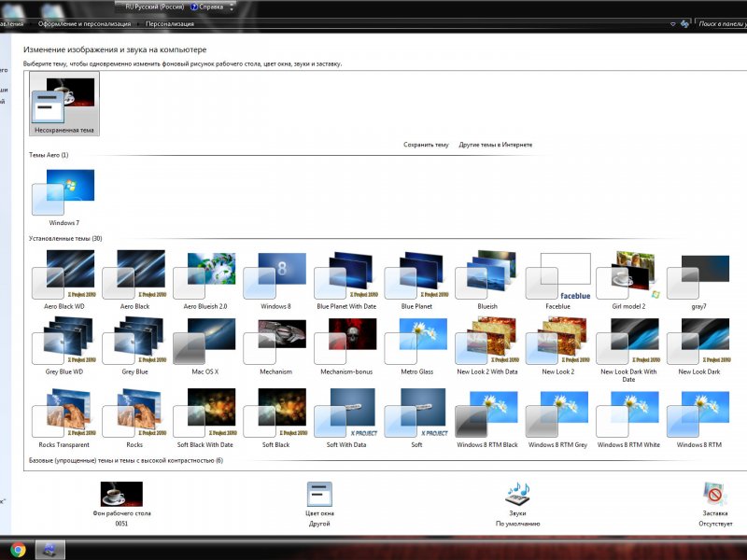Image resolution: width=747 pixels, height=560 pixels.
Task: Apply the New Look 2 theme
Action: coord(557,346)
